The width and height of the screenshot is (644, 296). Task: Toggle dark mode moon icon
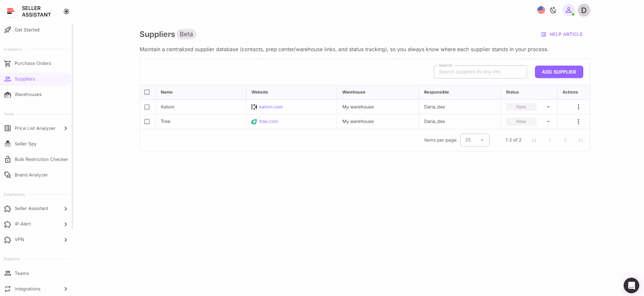pyautogui.click(x=553, y=10)
